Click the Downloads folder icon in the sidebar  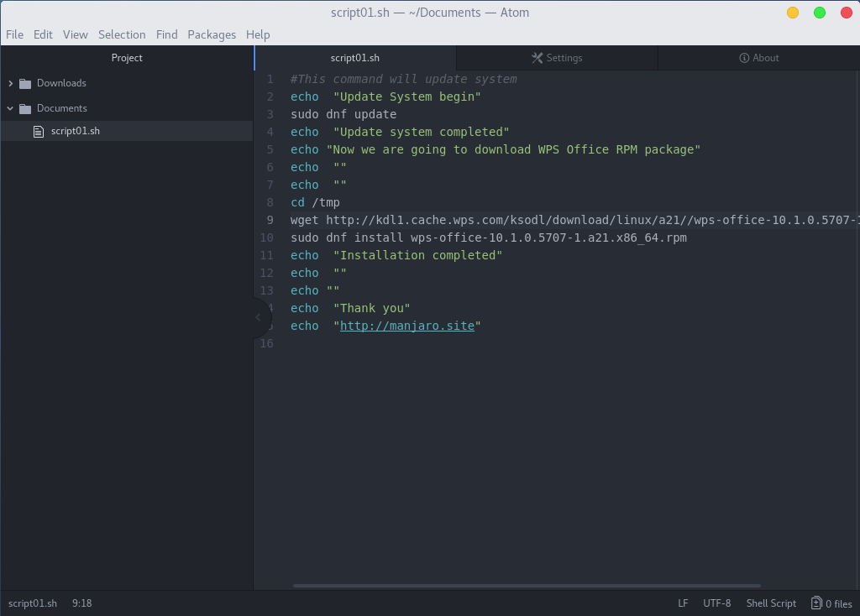click(x=25, y=83)
